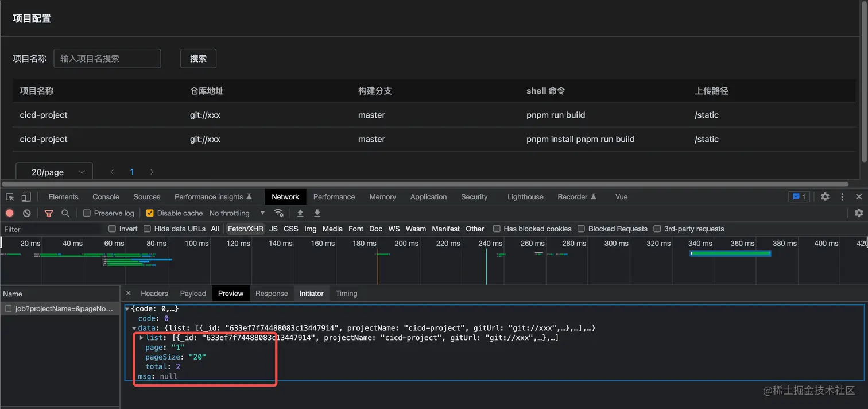
Task: Uncheck Disable cache checkbox
Action: coord(150,213)
